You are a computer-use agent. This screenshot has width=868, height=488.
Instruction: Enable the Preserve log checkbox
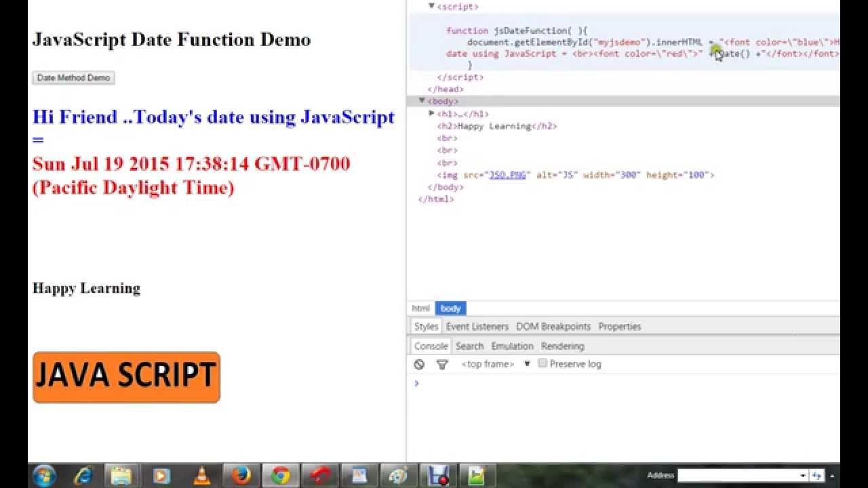click(542, 363)
